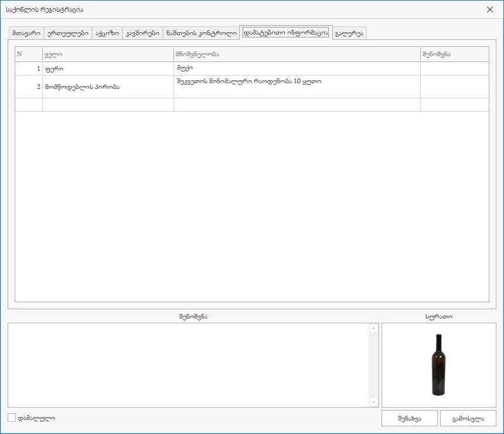Click the მნიშვნელობა column header

[x=297, y=54]
